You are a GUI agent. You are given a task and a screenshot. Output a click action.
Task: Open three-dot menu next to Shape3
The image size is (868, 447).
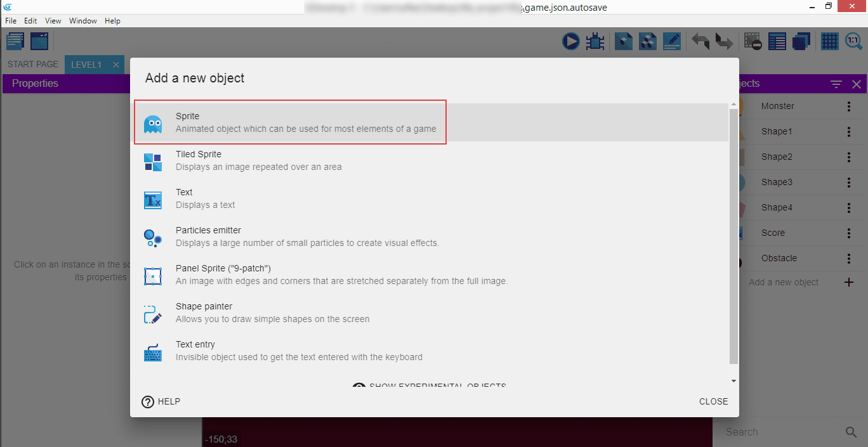click(849, 183)
